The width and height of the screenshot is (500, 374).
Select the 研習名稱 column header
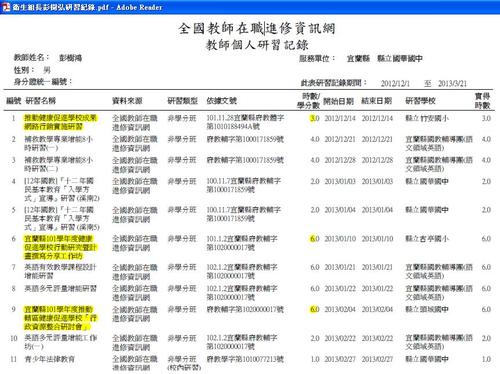pyautogui.click(x=41, y=101)
